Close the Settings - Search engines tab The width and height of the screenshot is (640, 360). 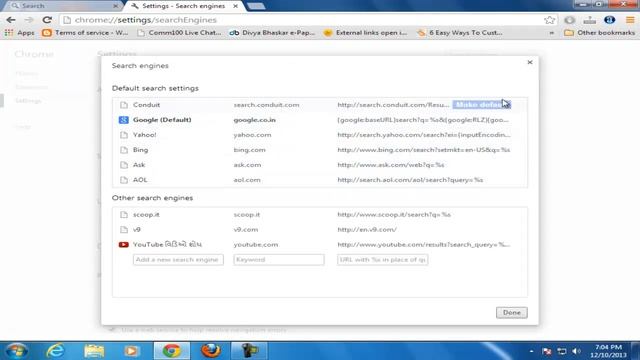236,6
